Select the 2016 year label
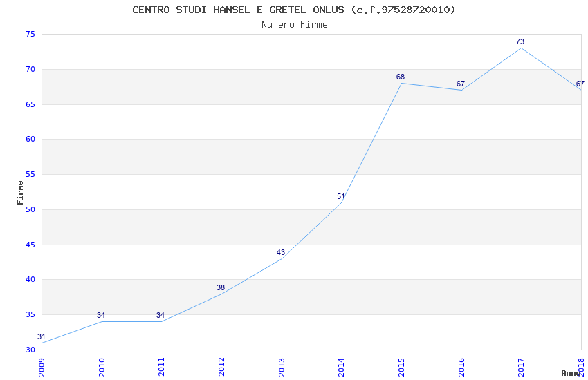Image resolution: width=588 pixels, height=380 pixels. coord(461,368)
